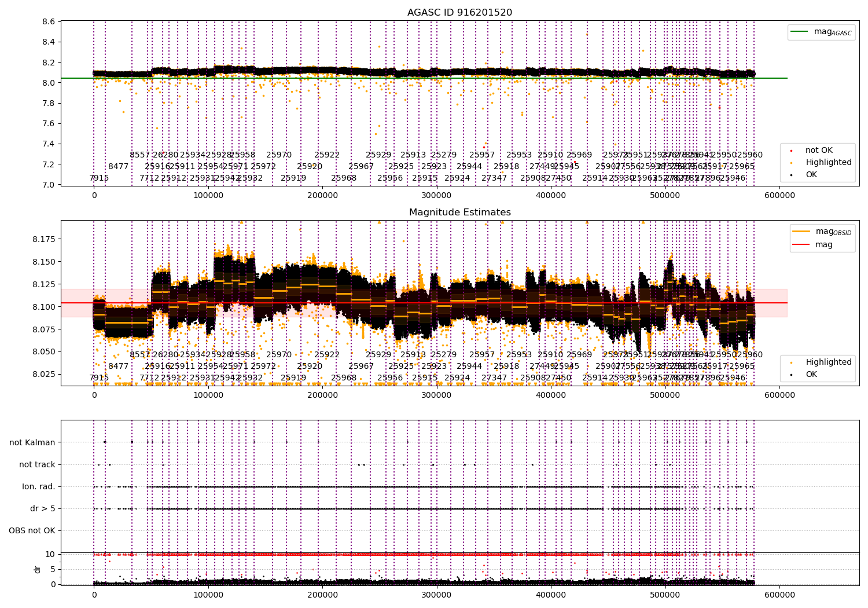
Task: Click OBSID label 25957 in top plot
Action: 482,155
